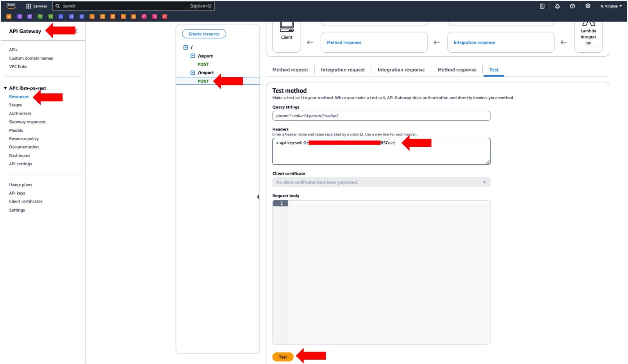Select the Test tab
628x364 pixels.
tap(494, 70)
